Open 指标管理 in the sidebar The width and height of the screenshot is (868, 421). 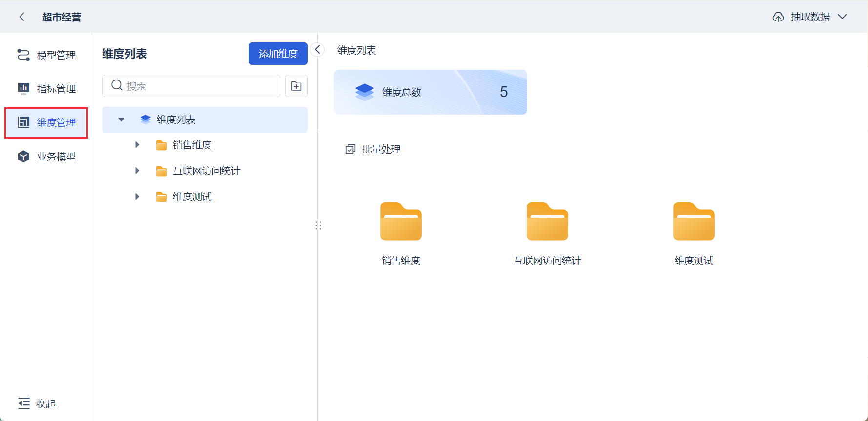coord(46,89)
